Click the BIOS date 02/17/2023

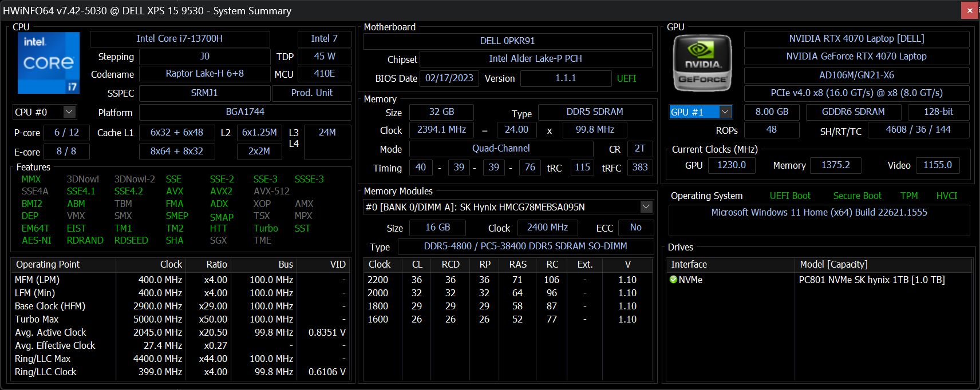[449, 78]
